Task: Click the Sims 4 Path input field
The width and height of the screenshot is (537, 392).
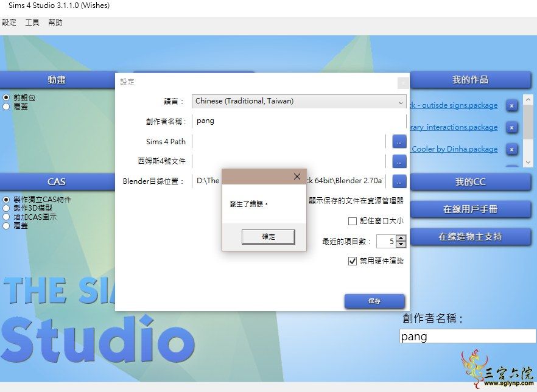Action: 289,141
